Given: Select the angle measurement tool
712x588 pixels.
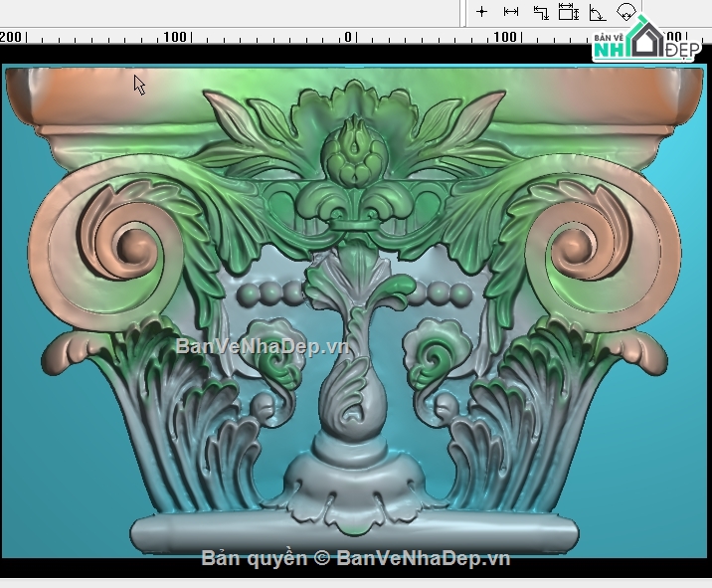Looking at the screenshot, I should point(597,12).
